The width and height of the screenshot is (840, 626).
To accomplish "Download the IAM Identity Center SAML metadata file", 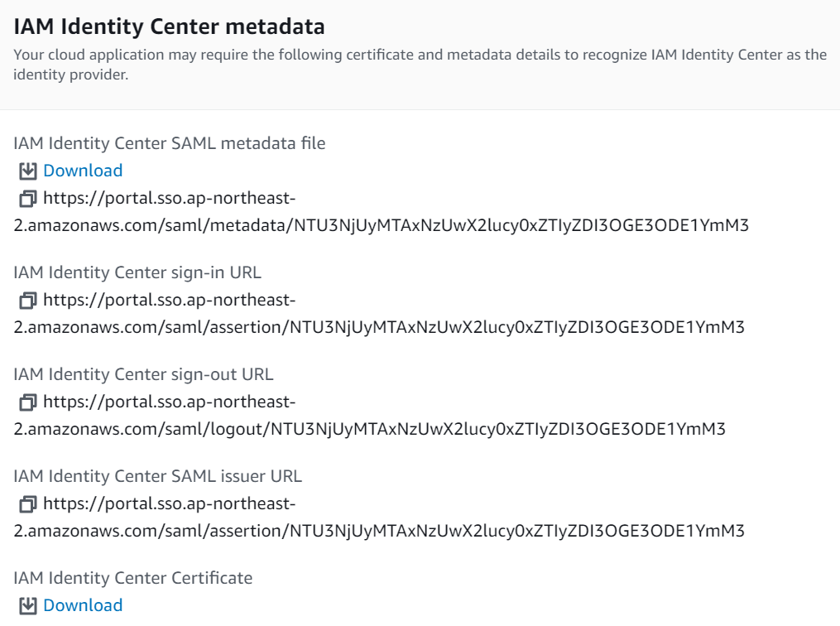I will (83, 171).
